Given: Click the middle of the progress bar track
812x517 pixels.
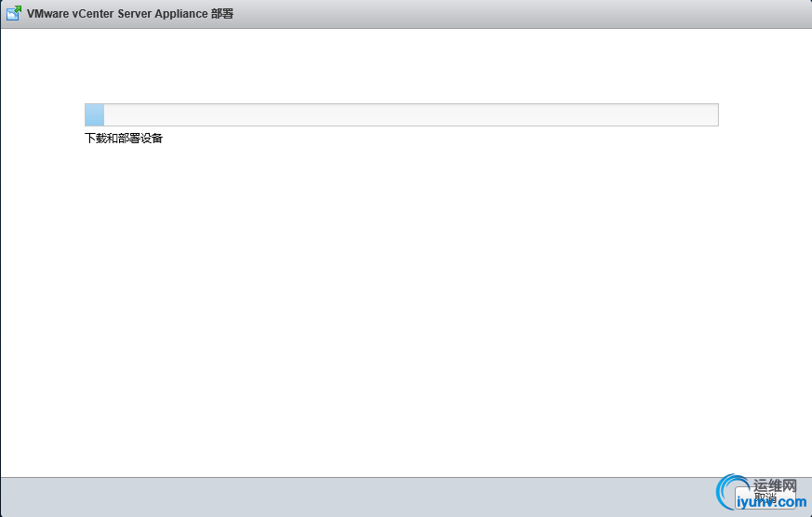Looking at the screenshot, I should pyautogui.click(x=402, y=115).
